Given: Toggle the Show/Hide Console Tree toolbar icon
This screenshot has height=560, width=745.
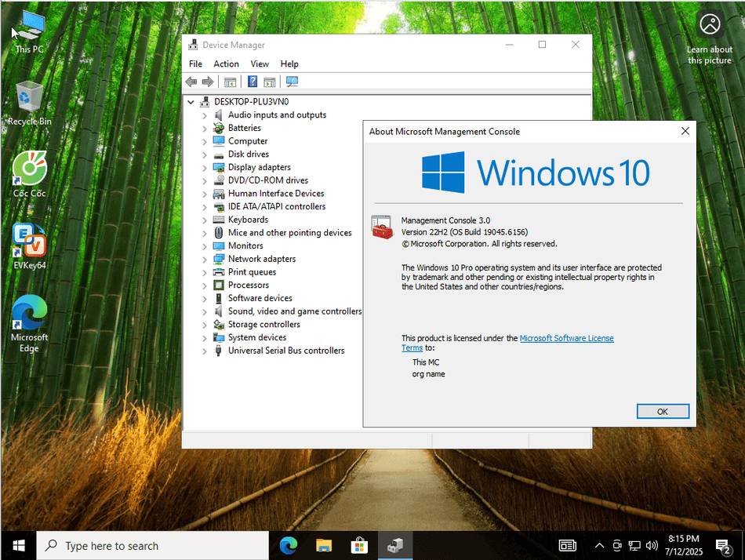Looking at the screenshot, I should click(230, 82).
